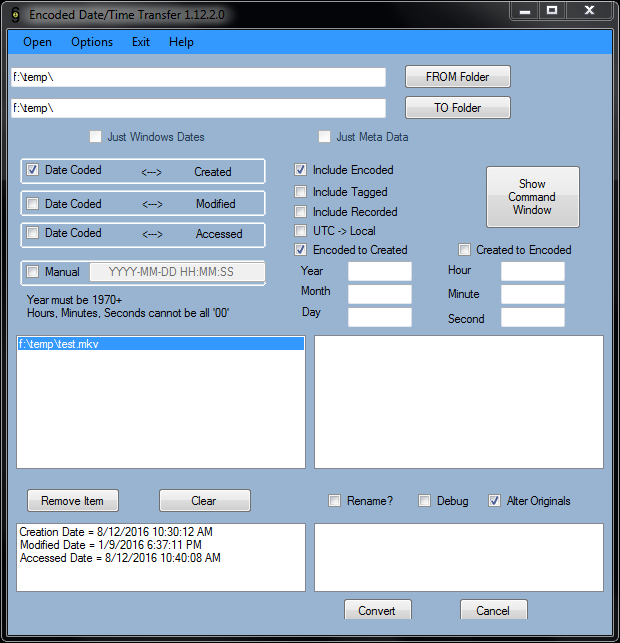Click the TO Folder button
Viewport: 620px width, 643px height.
[x=458, y=108]
